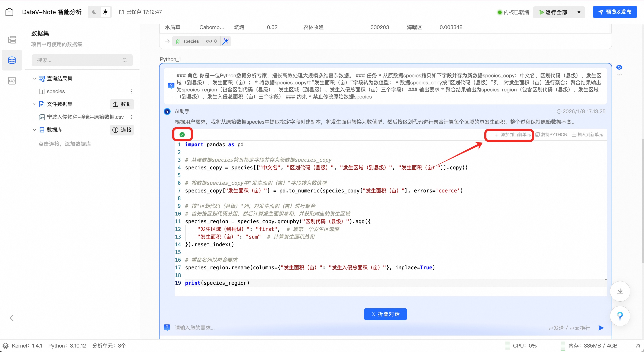Click the kernel settings gear in status bar
Viewport: 644px width, 352px height.
[x=6, y=346]
